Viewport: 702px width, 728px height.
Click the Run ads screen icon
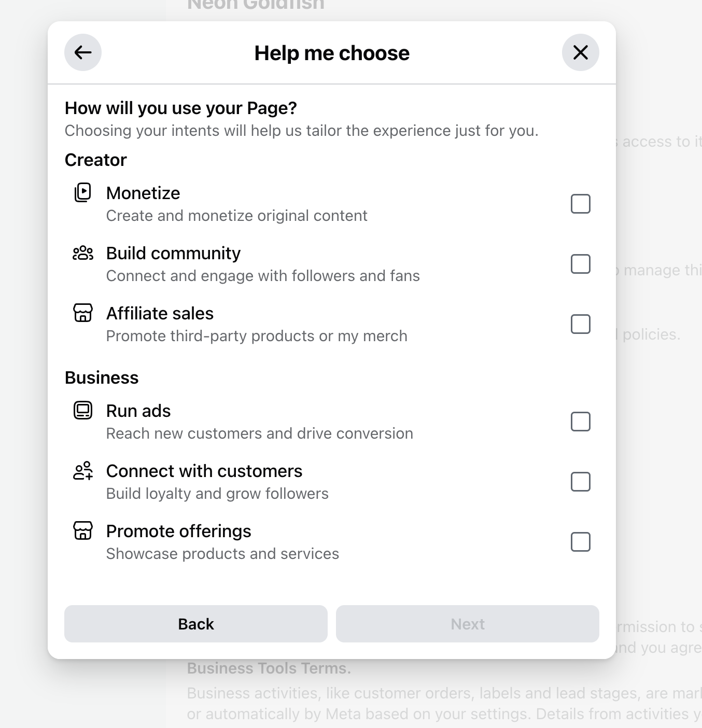click(83, 410)
